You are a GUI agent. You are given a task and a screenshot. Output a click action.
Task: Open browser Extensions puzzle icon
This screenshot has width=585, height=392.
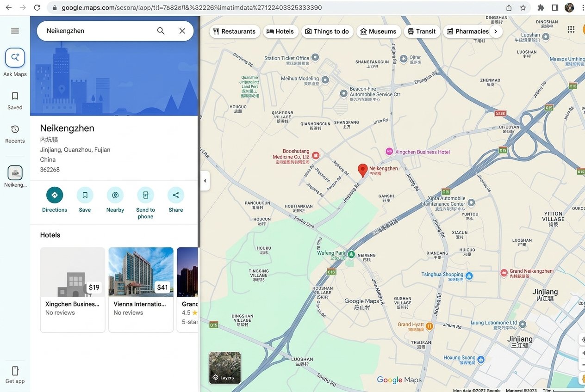(x=541, y=7)
